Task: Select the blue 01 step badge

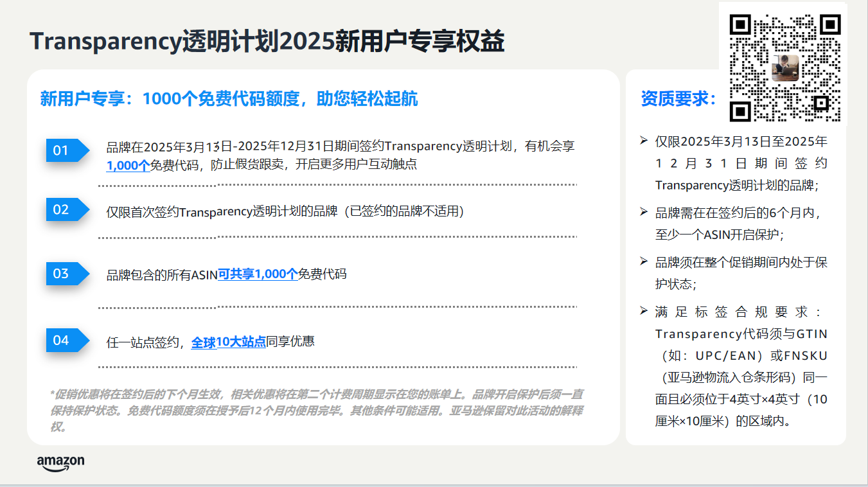Action: (67, 150)
